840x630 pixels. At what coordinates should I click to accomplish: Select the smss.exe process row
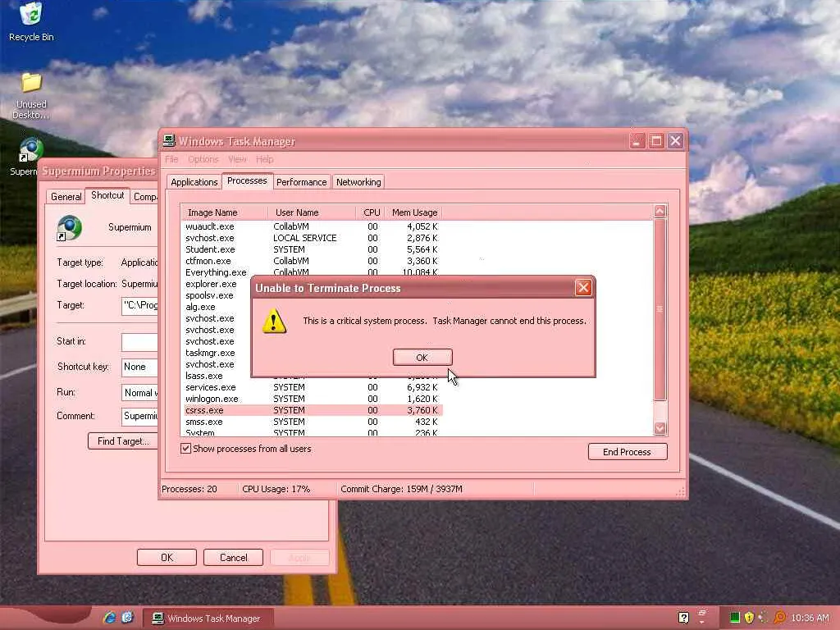(313, 422)
